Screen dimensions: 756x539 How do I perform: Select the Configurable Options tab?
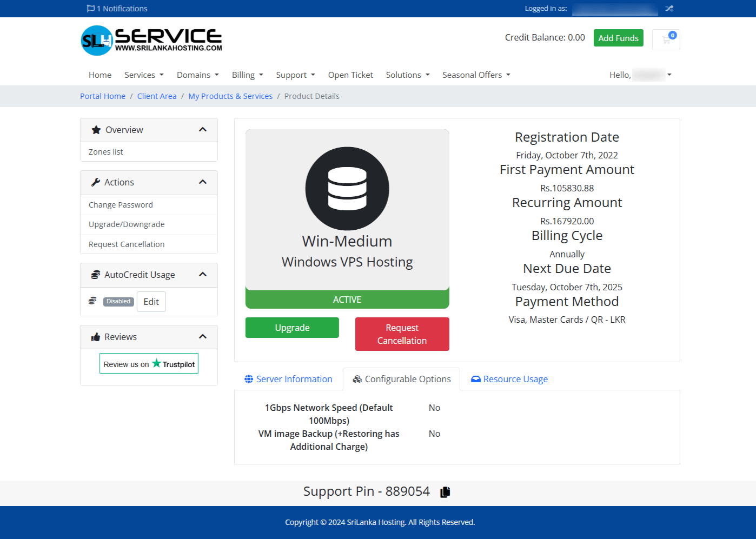coord(402,379)
